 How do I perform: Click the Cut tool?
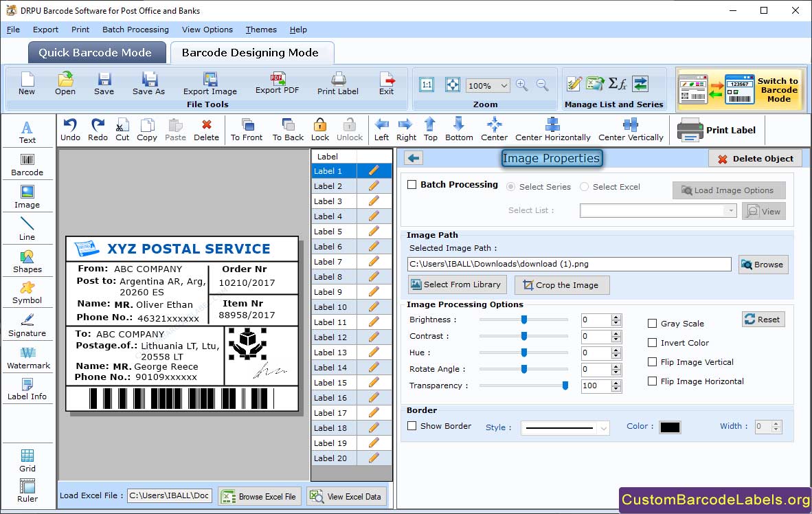[122, 130]
